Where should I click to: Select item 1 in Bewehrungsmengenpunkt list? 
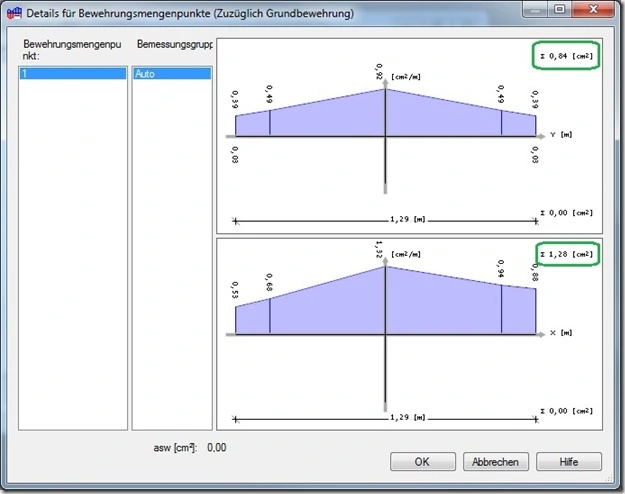tap(73, 73)
